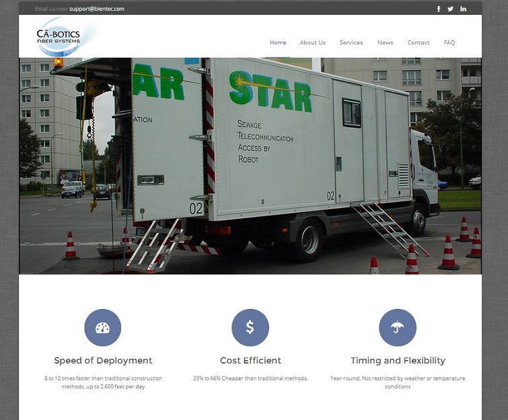Open the LinkedIn social icon
Screen dimensions: 508x420
pos(464,9)
